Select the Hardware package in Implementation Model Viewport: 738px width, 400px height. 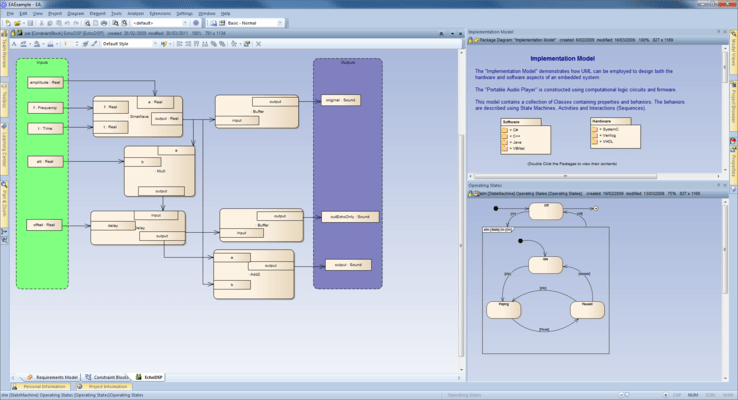click(x=615, y=133)
